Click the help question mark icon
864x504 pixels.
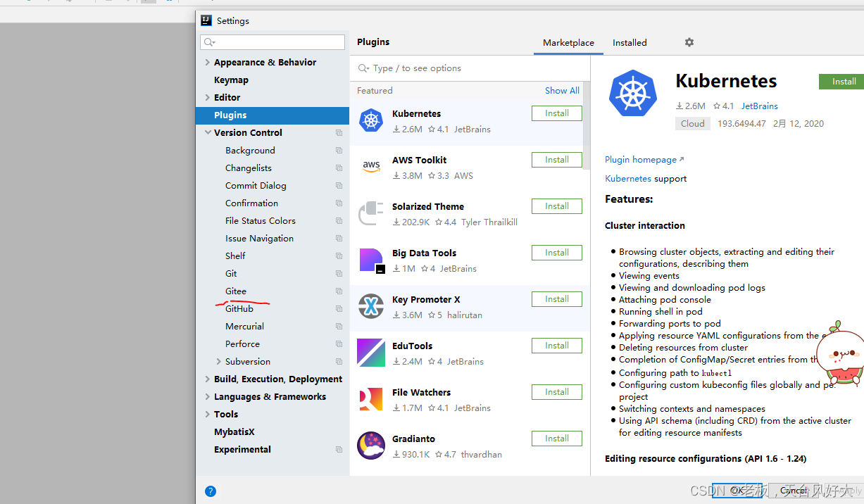point(211,491)
